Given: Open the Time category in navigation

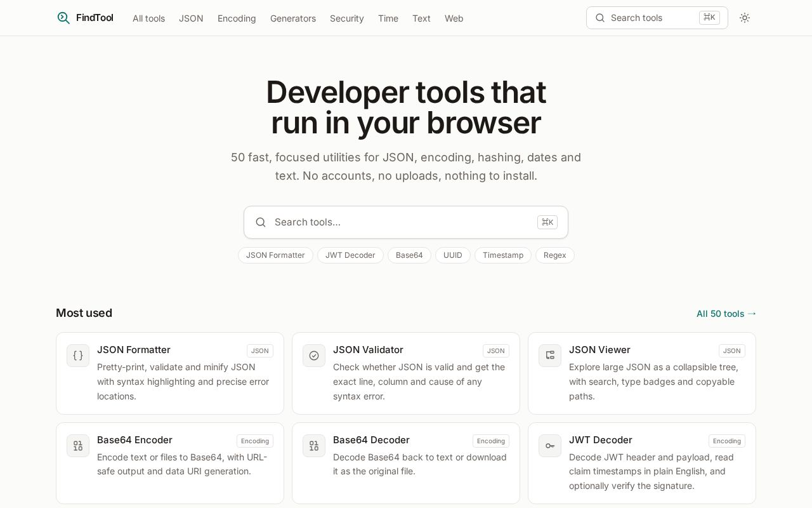Looking at the screenshot, I should (x=388, y=18).
